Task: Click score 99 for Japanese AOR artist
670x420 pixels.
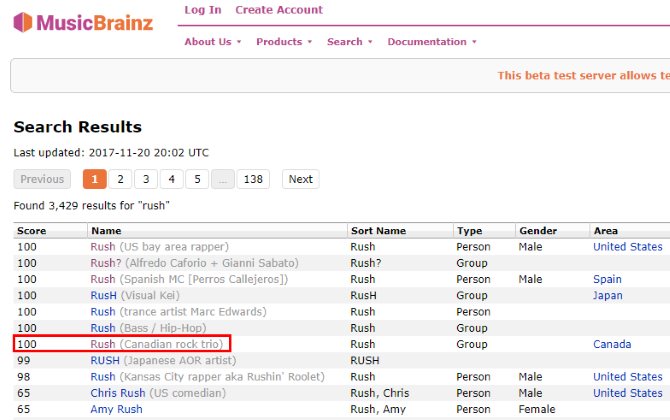Action: click(x=24, y=361)
